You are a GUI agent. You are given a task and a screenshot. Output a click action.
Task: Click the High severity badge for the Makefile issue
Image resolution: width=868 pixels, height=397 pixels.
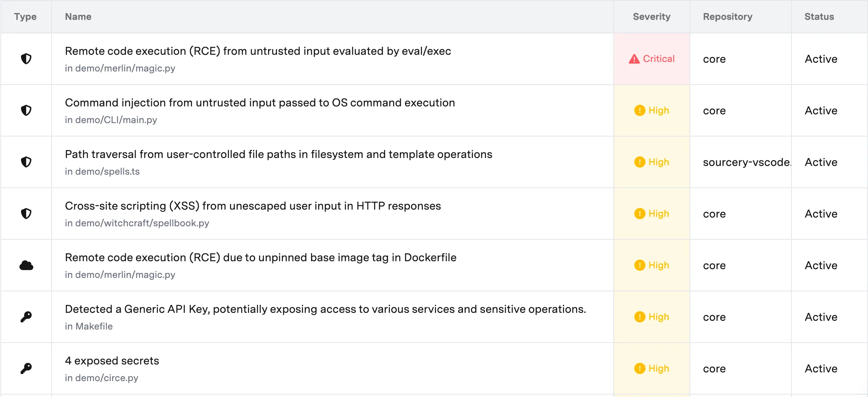[652, 317]
